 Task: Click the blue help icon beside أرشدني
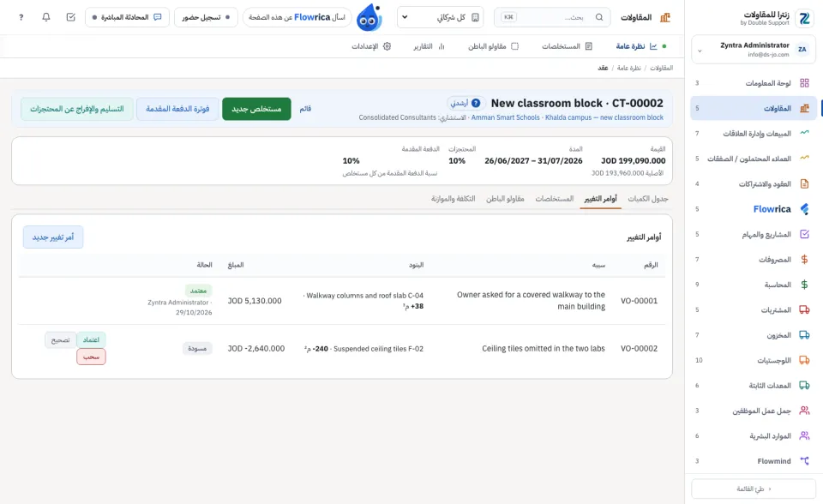476,103
